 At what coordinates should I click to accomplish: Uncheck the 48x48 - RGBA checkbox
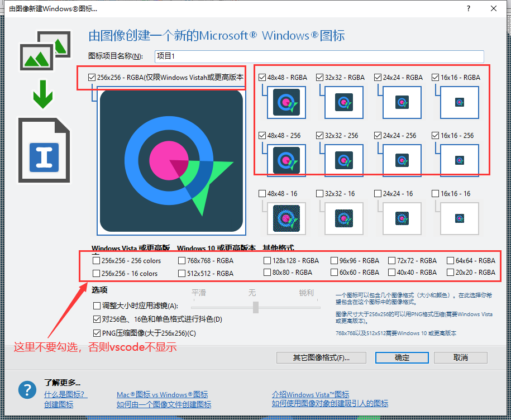coord(262,78)
